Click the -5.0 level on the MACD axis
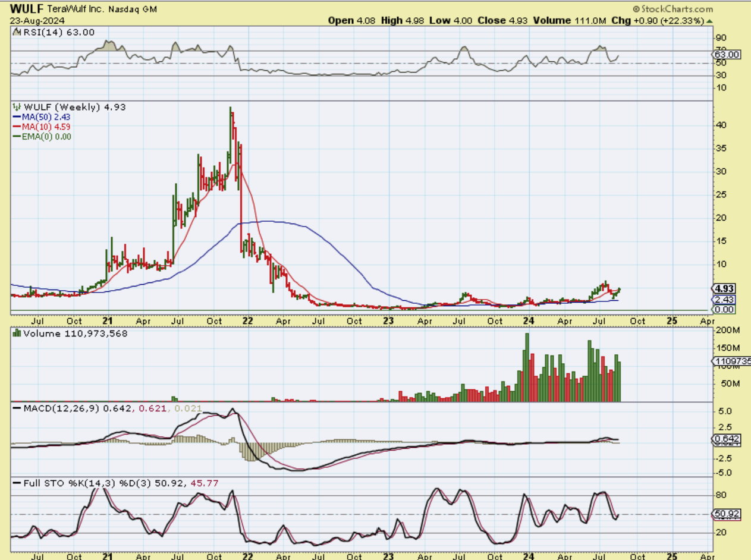This screenshot has height=560, width=751. [x=724, y=473]
